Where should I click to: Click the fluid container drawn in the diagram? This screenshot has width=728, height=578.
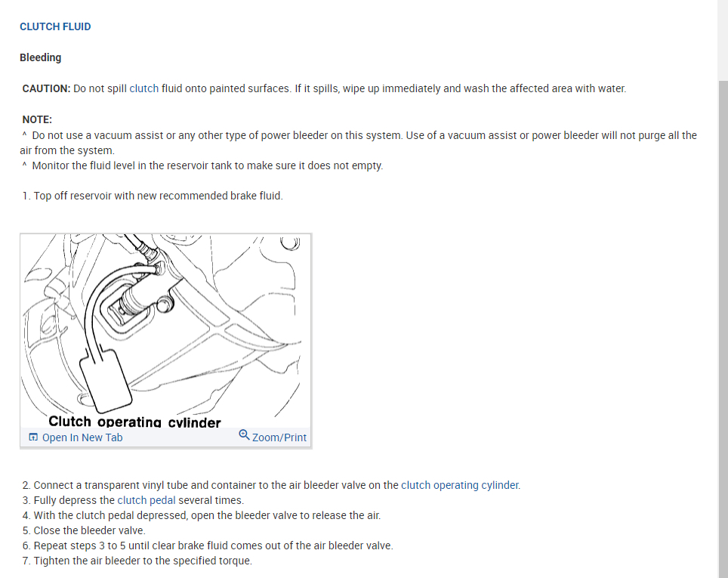click(x=106, y=380)
